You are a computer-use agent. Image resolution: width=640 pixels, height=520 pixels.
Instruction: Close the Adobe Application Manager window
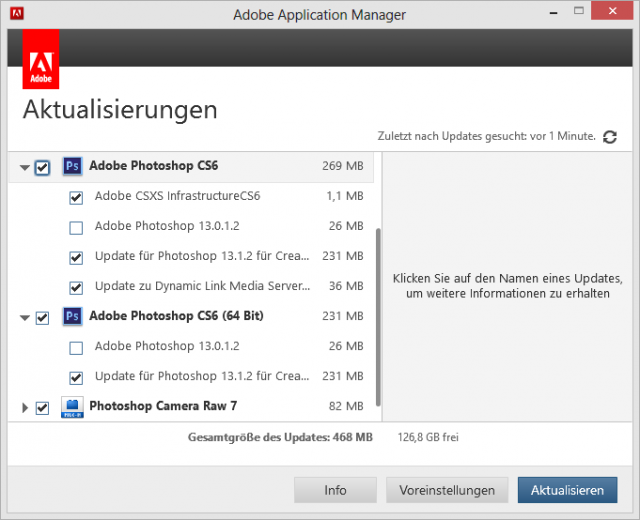tap(612, 11)
